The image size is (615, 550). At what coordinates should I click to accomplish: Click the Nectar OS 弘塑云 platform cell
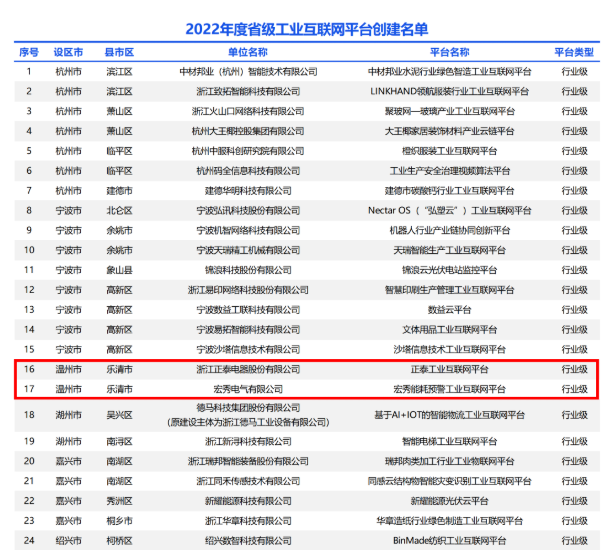pos(449,211)
